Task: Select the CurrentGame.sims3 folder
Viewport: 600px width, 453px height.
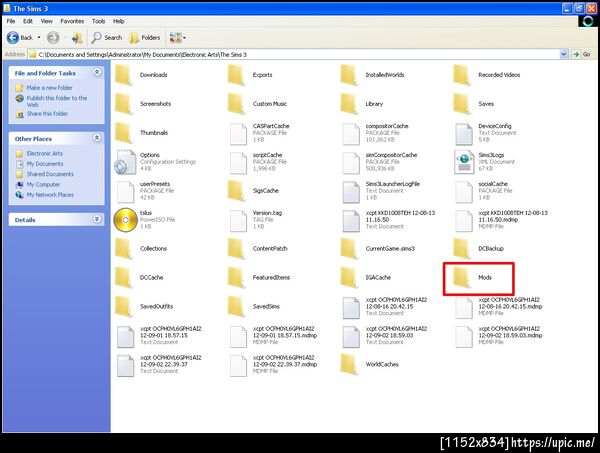Action: pos(378,248)
